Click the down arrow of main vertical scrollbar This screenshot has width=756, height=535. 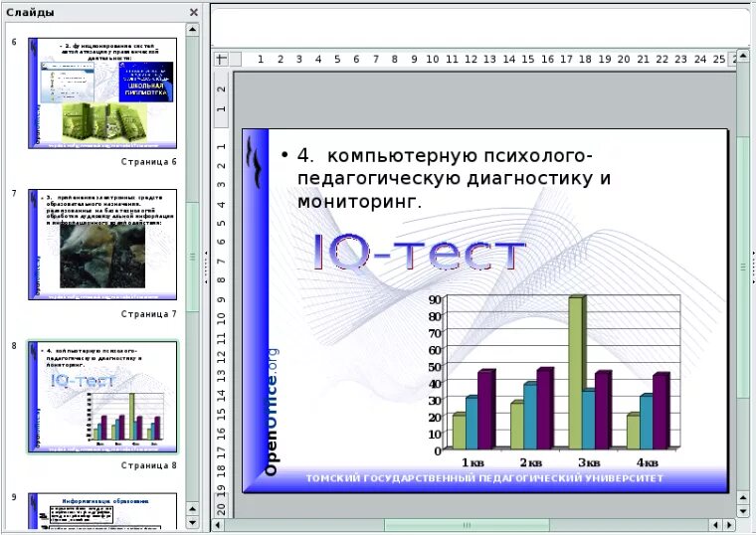tap(742, 511)
